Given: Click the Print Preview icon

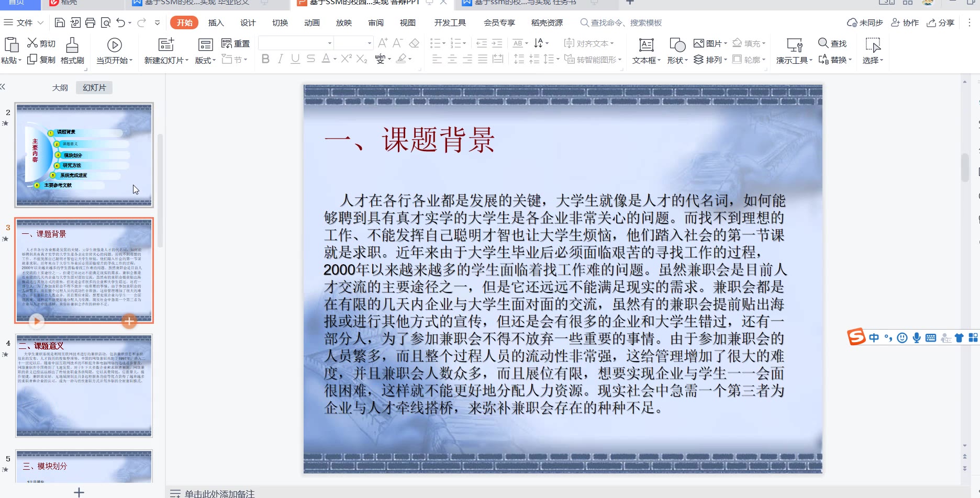Looking at the screenshot, I should pos(106,22).
